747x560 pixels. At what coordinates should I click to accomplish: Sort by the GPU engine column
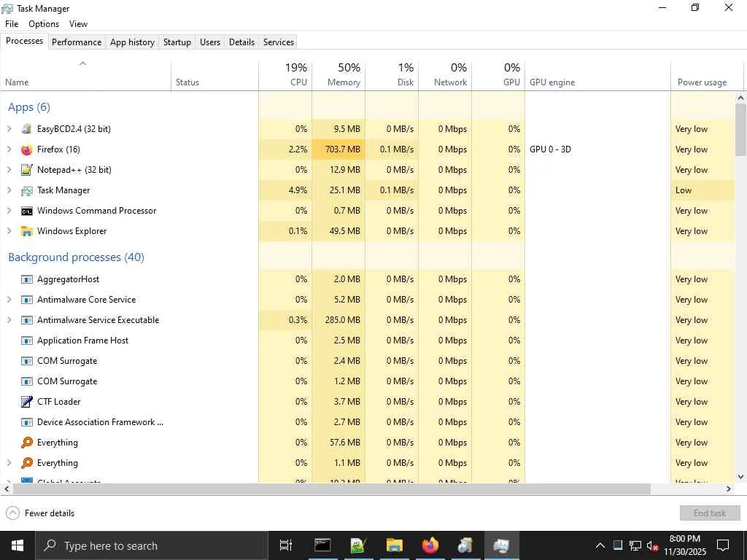598,75
